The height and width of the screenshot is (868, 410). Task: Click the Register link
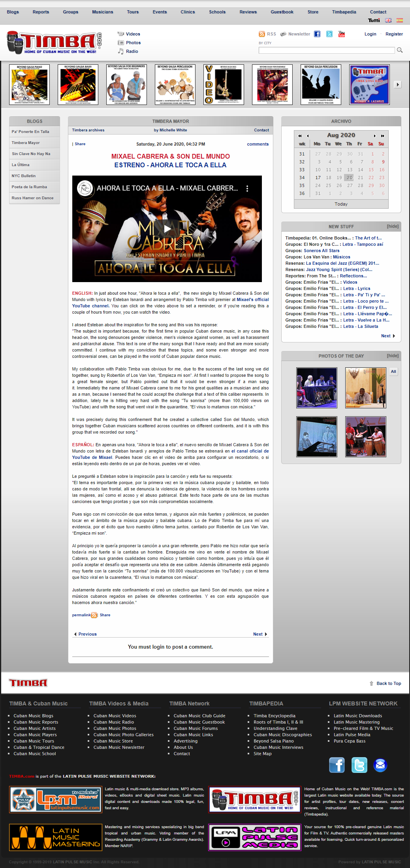(x=394, y=34)
